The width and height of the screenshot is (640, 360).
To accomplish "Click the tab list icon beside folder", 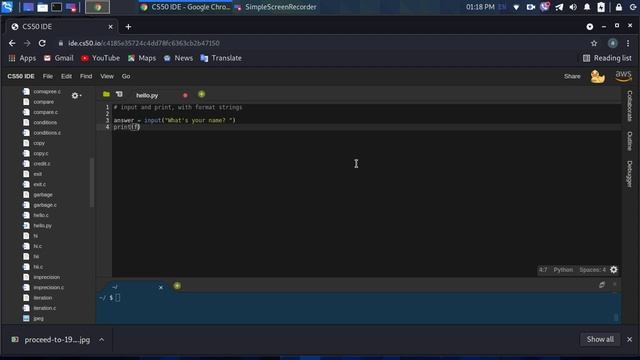I will coord(119,94).
